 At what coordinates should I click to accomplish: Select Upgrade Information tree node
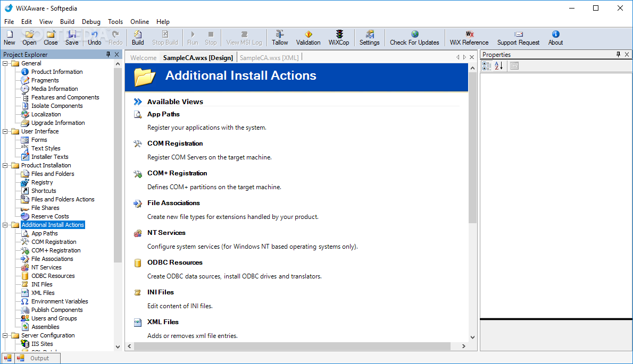[x=58, y=123]
